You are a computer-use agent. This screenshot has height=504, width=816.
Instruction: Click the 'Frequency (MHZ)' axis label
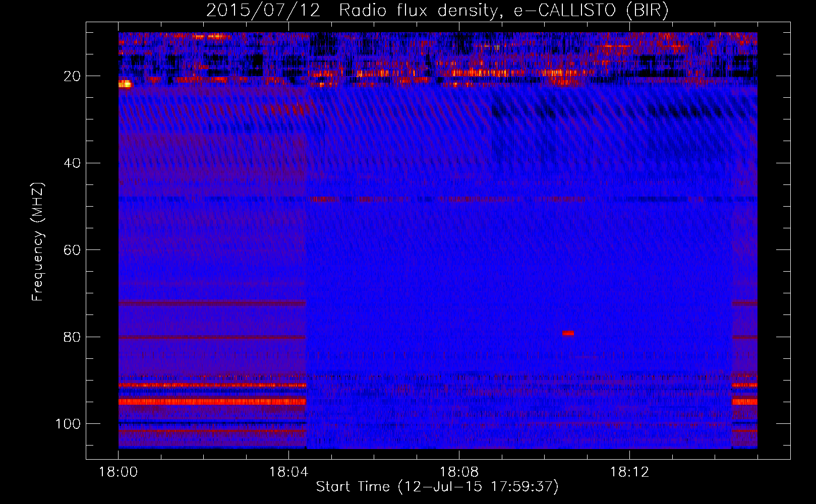38,242
